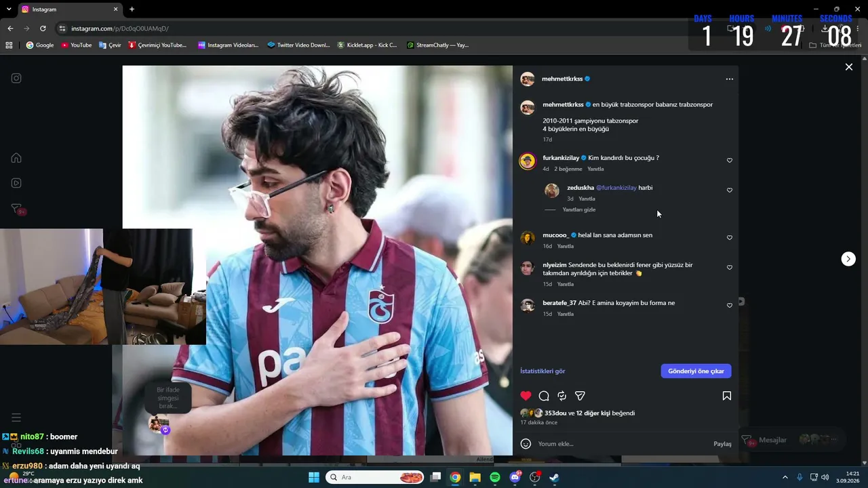This screenshot has height=488, width=868.
Task: Open the 'Instagram Videoları...' bookmark
Action: click(229, 45)
